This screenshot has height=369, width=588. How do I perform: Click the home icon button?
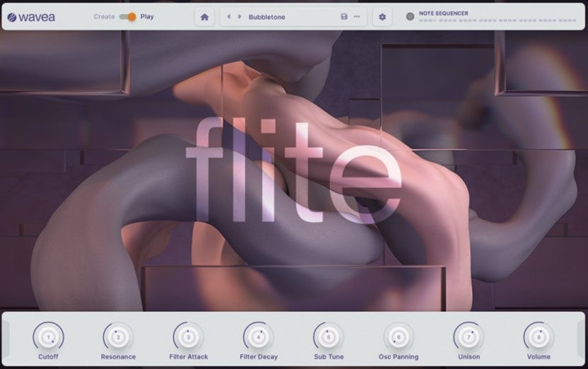coord(204,17)
